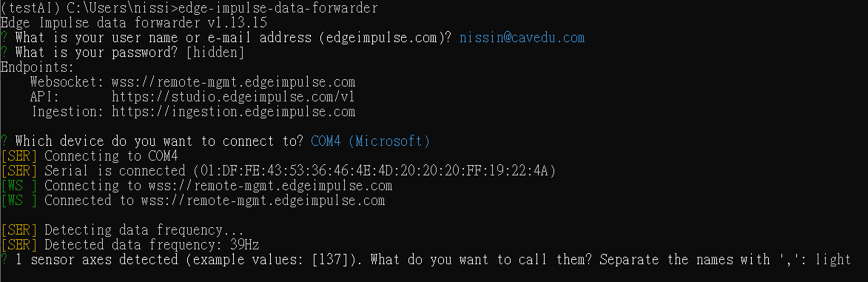Click the 'Endpoints:' heading line
The width and height of the screenshot is (868, 282).
point(38,67)
